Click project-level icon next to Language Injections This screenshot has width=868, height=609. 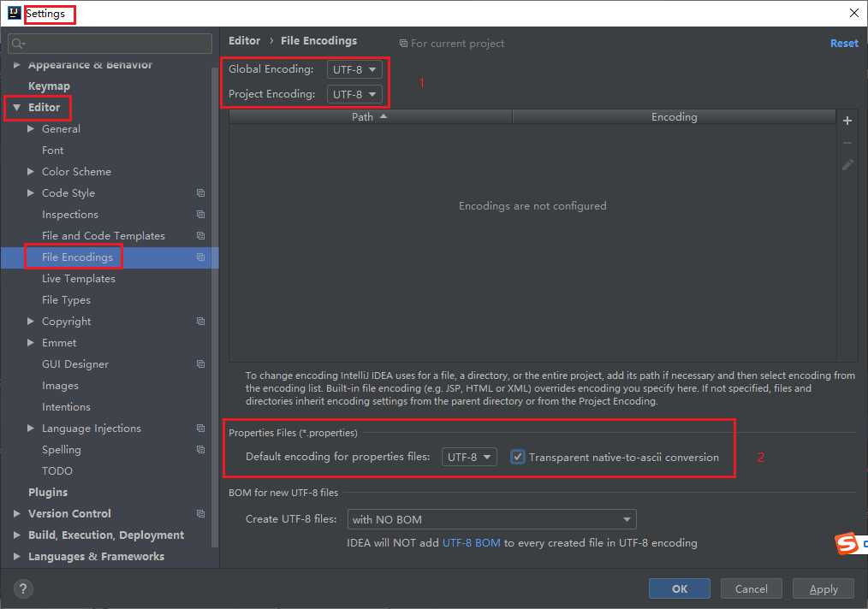200,429
